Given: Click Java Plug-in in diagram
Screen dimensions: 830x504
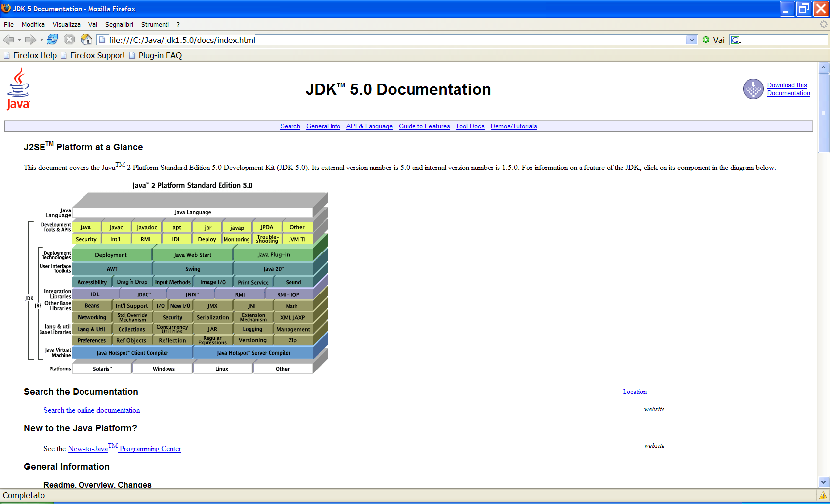Looking at the screenshot, I should click(274, 255).
